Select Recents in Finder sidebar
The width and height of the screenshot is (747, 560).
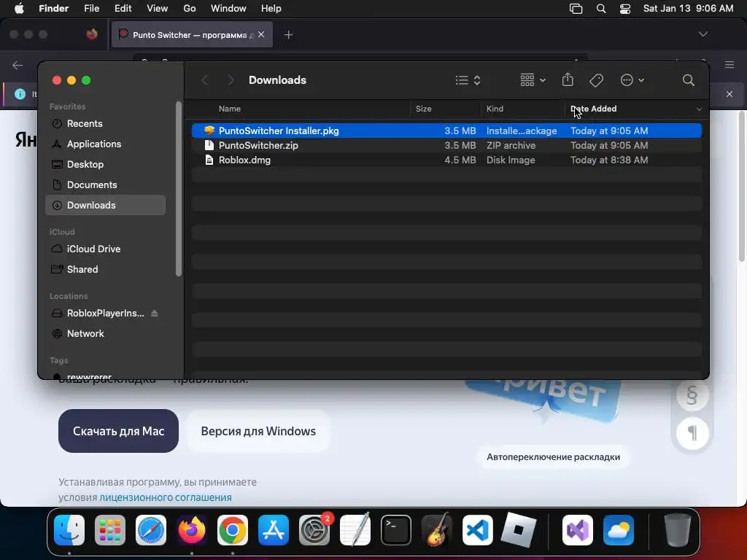[x=105, y=124]
